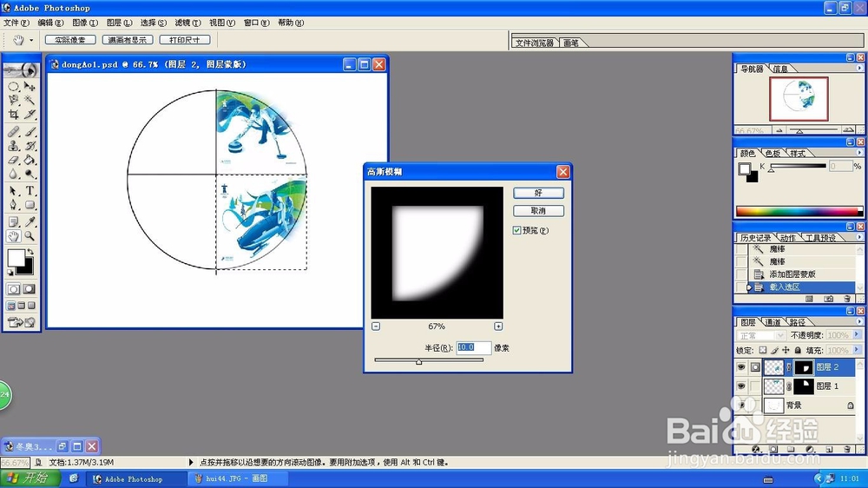The image size is (868, 488).
Task: Select the Clone Stamp tool
Action: 13,146
